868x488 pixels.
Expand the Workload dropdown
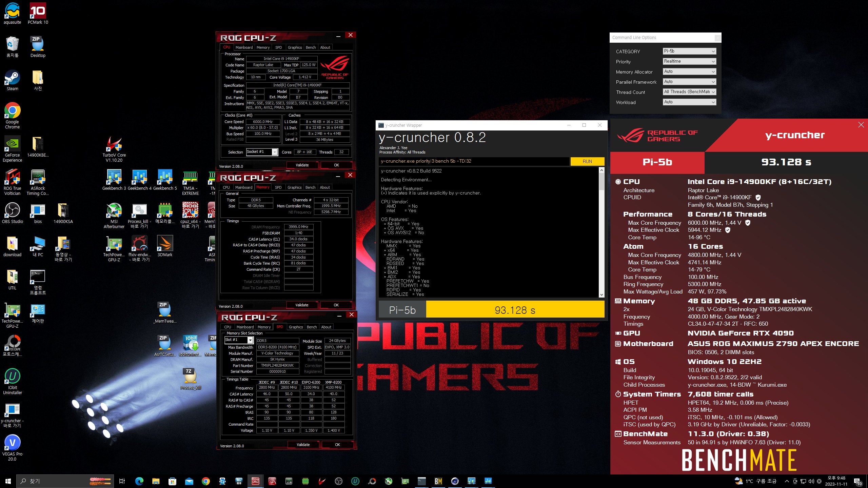click(x=689, y=102)
